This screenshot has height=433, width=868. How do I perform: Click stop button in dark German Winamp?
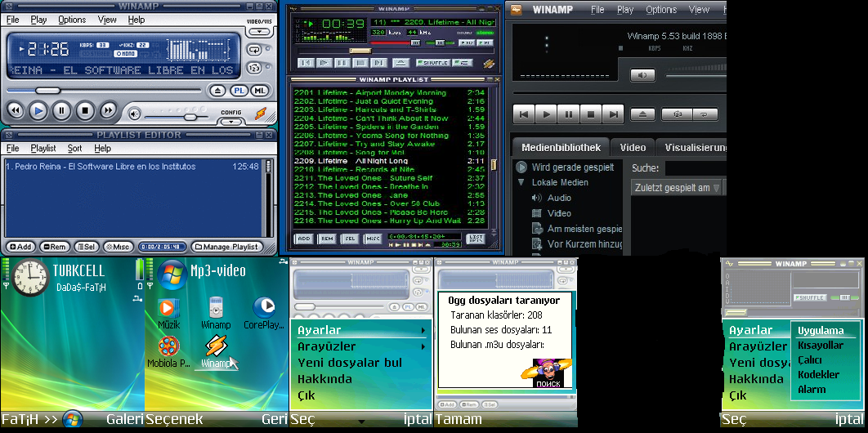pos(591,115)
